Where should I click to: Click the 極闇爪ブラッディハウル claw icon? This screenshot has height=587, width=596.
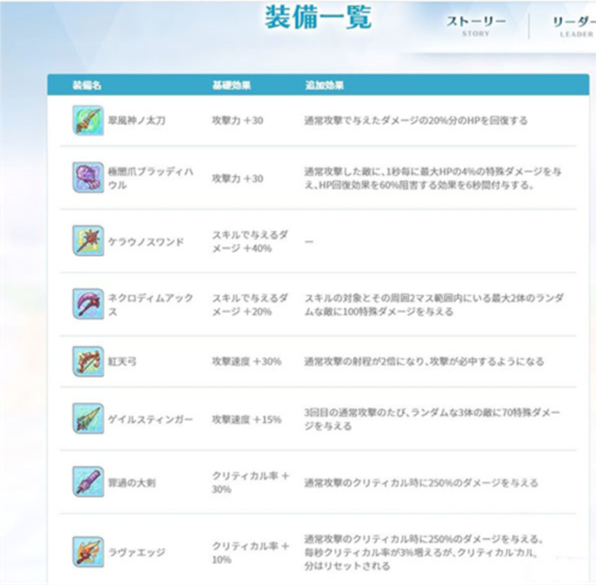click(x=88, y=178)
